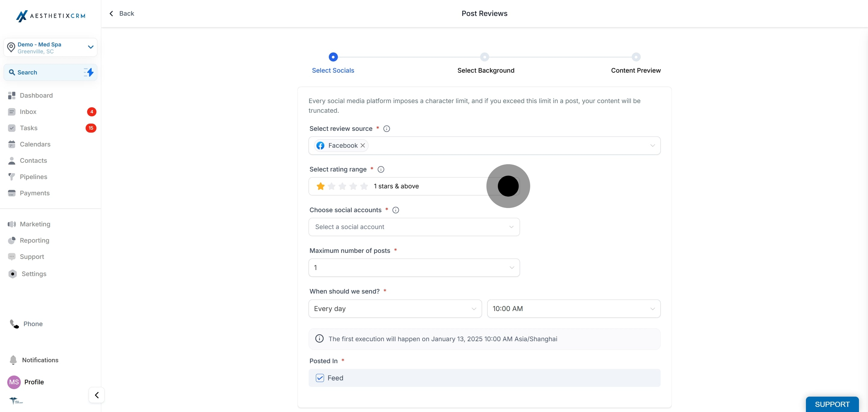Remove the Facebook tag from review source
Viewport: 868px width, 412px height.
[363, 146]
